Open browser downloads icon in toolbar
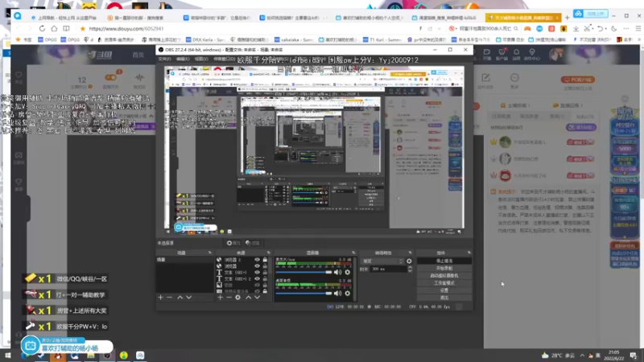 (576, 29)
